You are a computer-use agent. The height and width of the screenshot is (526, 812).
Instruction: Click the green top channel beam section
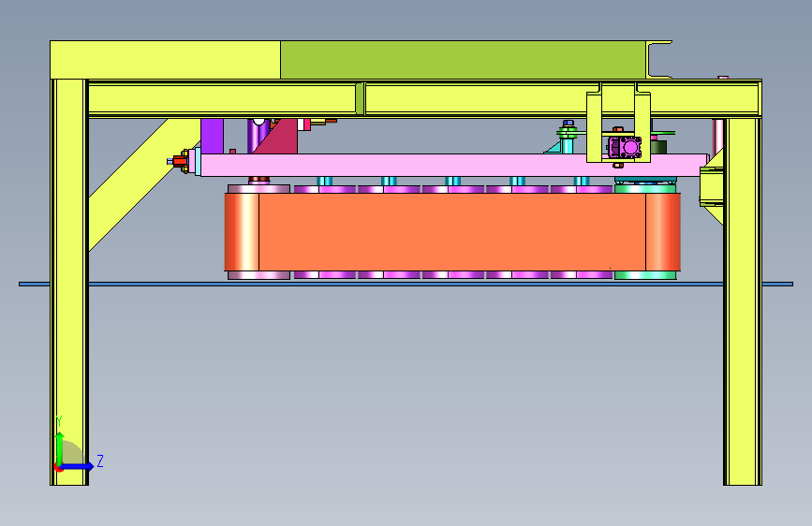[x=464, y=60]
